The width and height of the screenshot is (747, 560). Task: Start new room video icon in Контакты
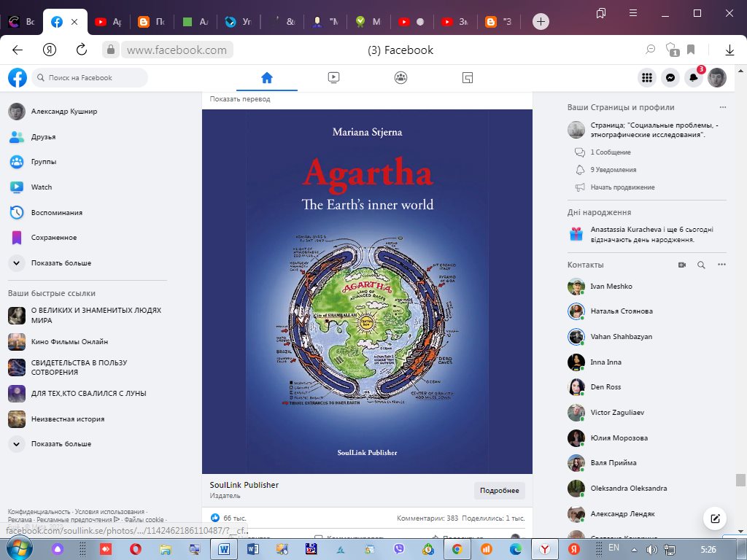pos(682,265)
